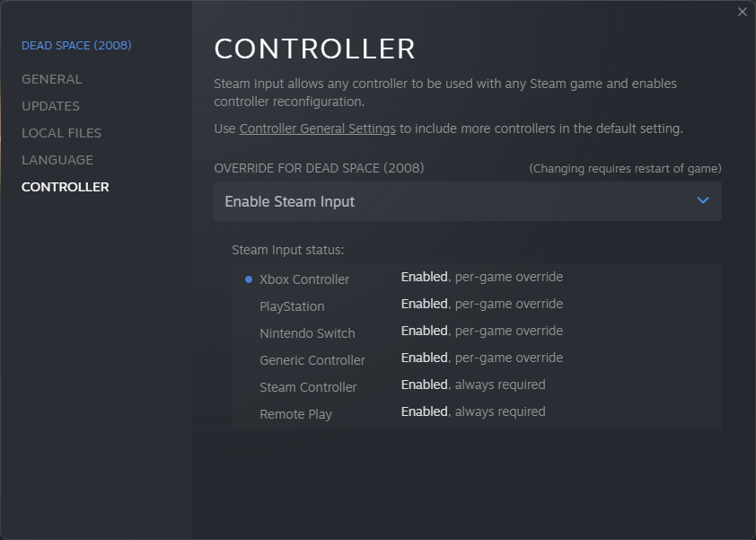The height and width of the screenshot is (540, 756).
Task: Click the Dead Space (2008) title
Action: tap(76, 45)
